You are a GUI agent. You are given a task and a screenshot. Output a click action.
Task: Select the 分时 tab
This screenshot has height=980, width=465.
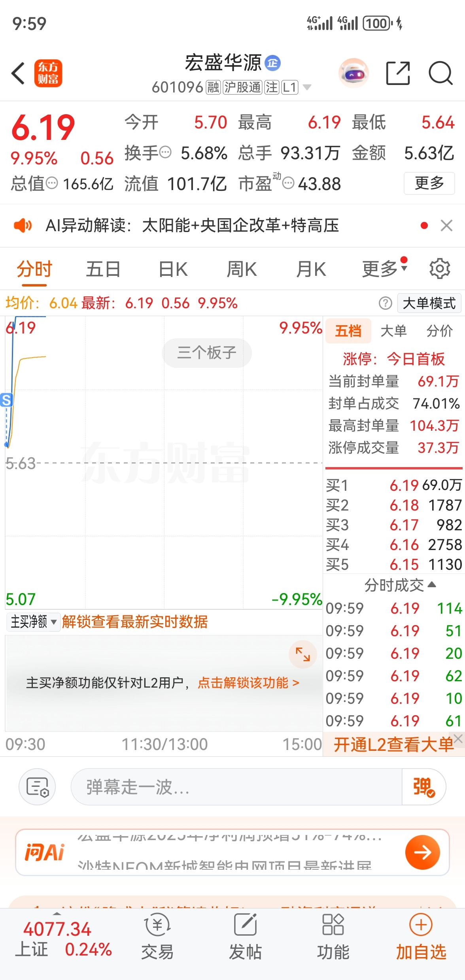(x=34, y=269)
